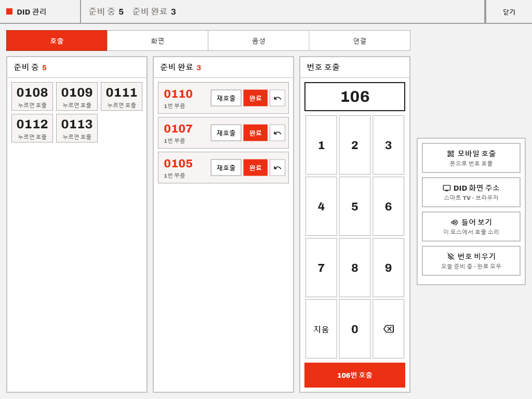The height and width of the screenshot is (399, 532).
Task: Tap keypad digit 6
Action: (388, 206)
